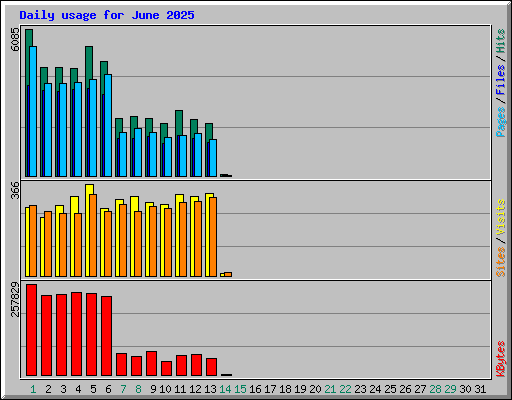Click green weekend day number 14
The image size is (512, 400).
[225, 389]
